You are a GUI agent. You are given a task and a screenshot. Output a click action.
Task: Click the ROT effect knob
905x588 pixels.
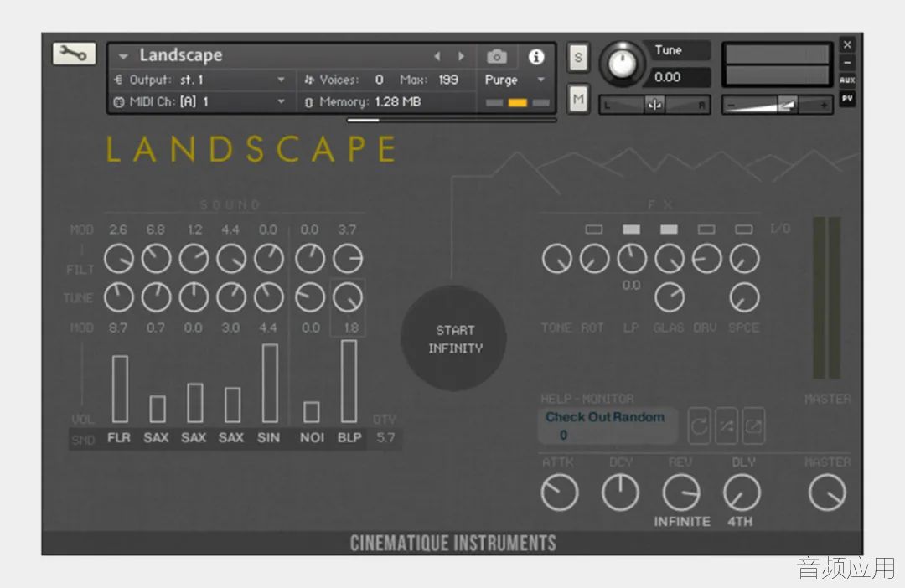pos(594,259)
